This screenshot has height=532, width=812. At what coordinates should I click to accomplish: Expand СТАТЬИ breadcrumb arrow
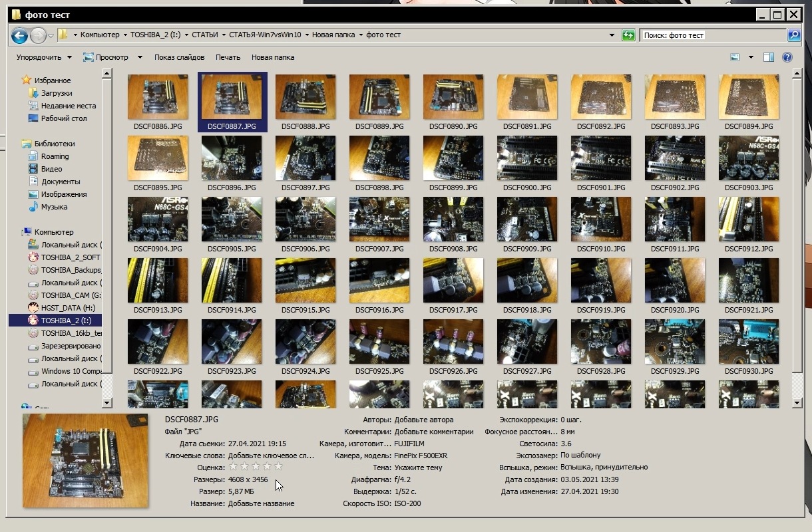pyautogui.click(x=224, y=35)
